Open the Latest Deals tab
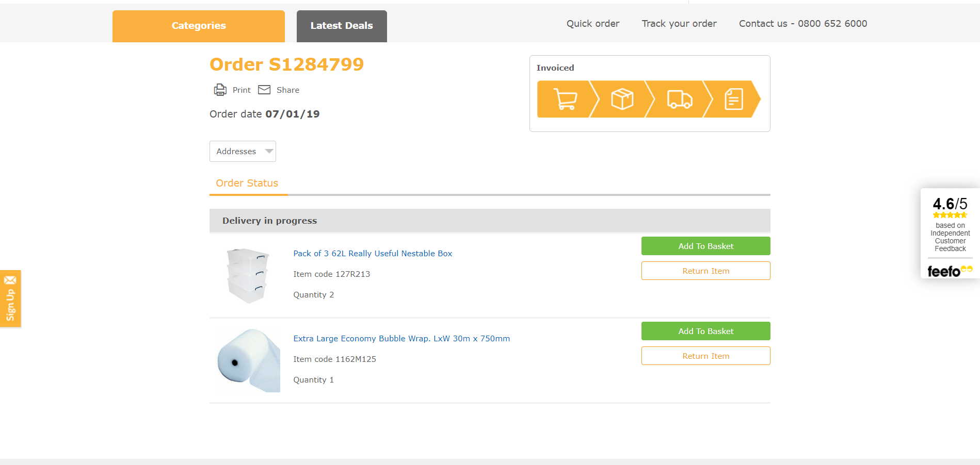 (x=342, y=26)
